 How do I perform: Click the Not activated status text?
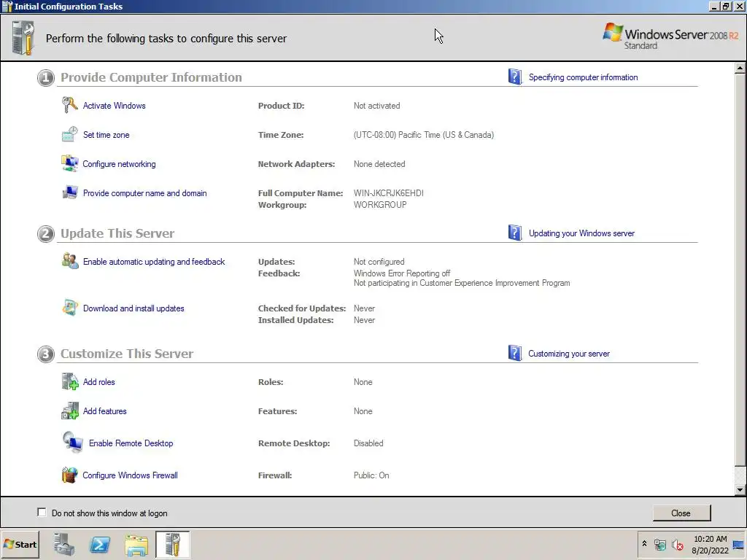pos(377,106)
